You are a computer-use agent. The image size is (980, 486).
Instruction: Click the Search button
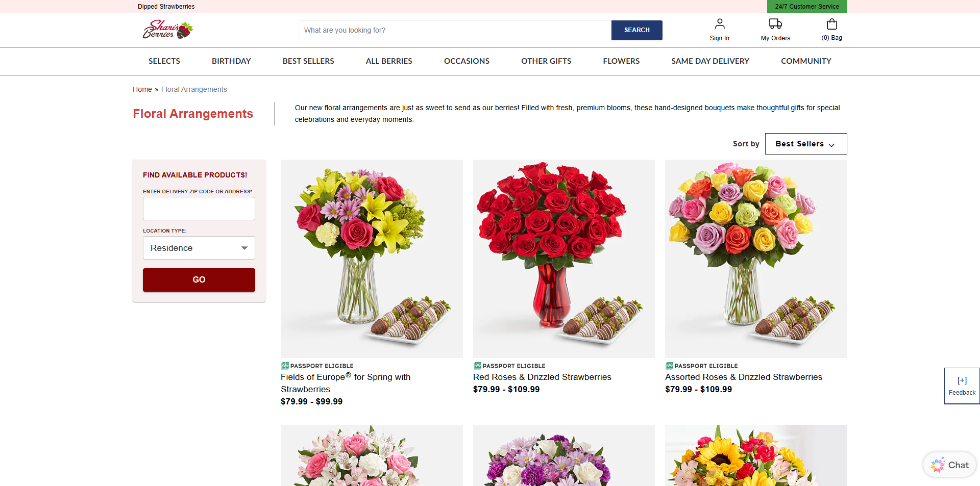point(637,30)
